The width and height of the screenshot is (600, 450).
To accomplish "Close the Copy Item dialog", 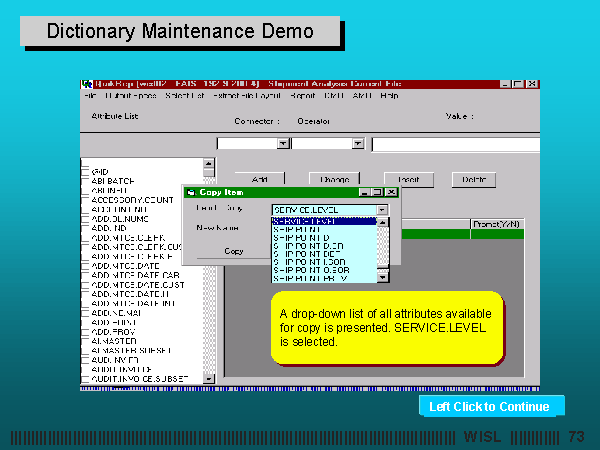I will 391,191.
